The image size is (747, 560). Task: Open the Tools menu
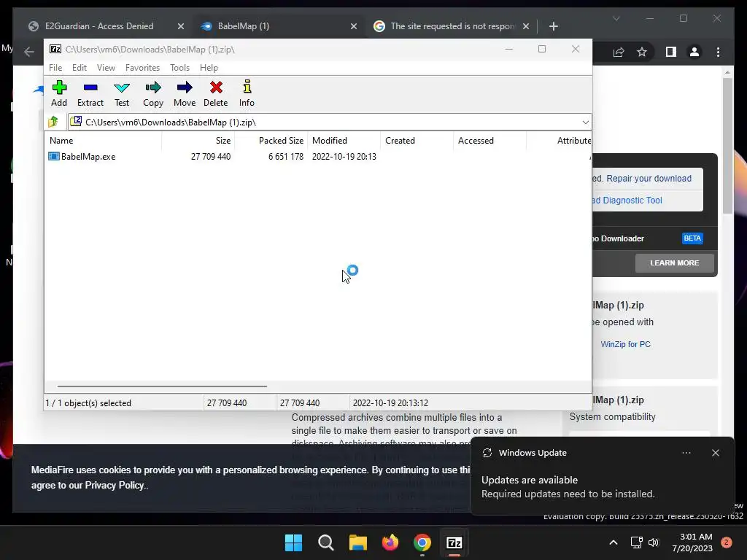coord(179,68)
